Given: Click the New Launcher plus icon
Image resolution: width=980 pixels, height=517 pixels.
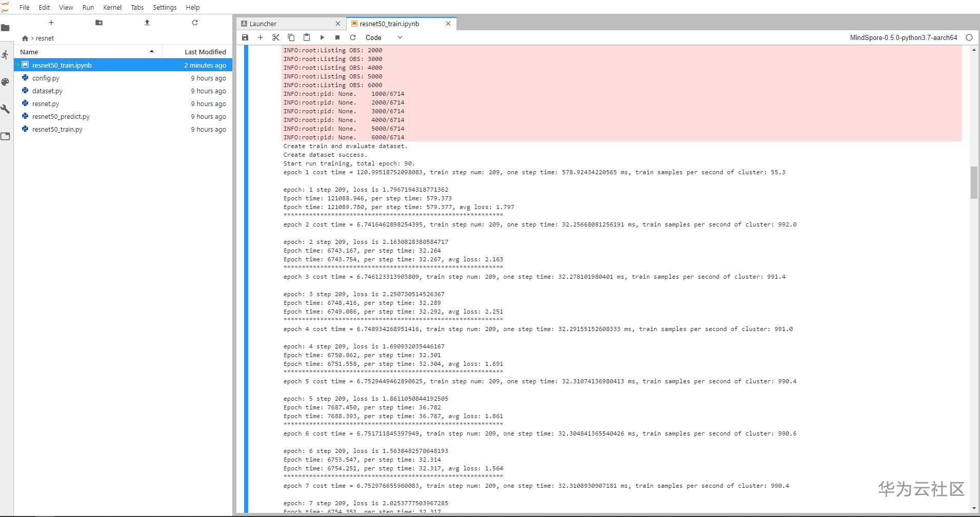Looking at the screenshot, I should (x=51, y=23).
